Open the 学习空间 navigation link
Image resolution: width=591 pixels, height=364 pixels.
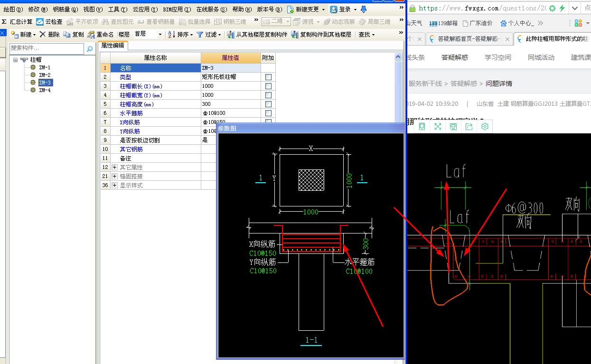[x=497, y=57]
